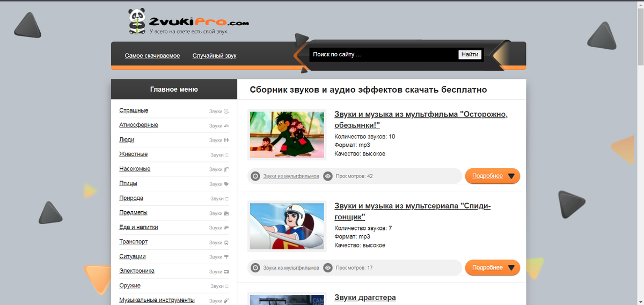Screen dimensions: 644x305
Task: Open the "Осторожно, обезьянки!" sounds article title
Action: 421,120
